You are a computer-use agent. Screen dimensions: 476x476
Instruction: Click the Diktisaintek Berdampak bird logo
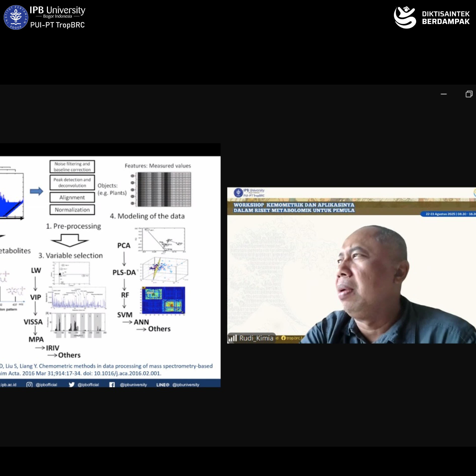coord(405,17)
